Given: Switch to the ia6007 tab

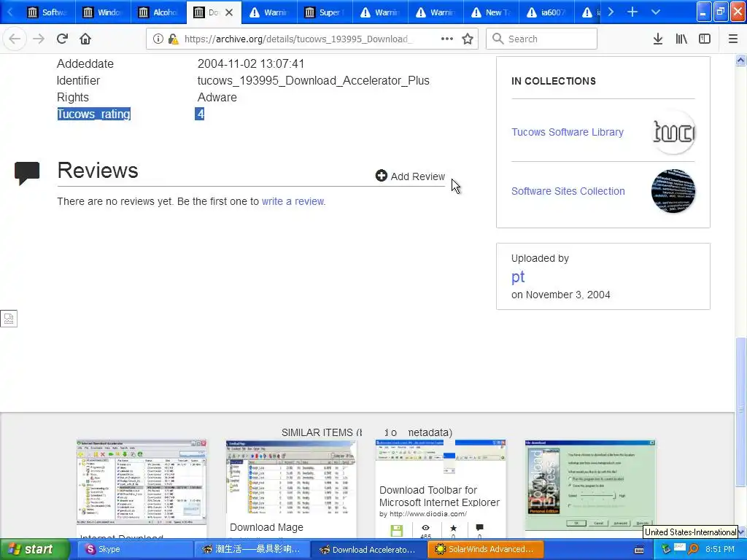Looking at the screenshot, I should click(546, 12).
